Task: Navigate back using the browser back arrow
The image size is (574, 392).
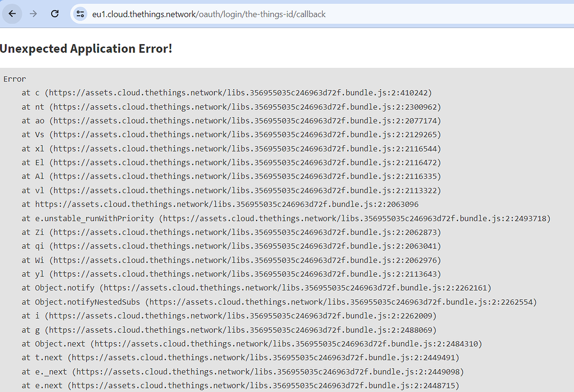Action: [12, 13]
